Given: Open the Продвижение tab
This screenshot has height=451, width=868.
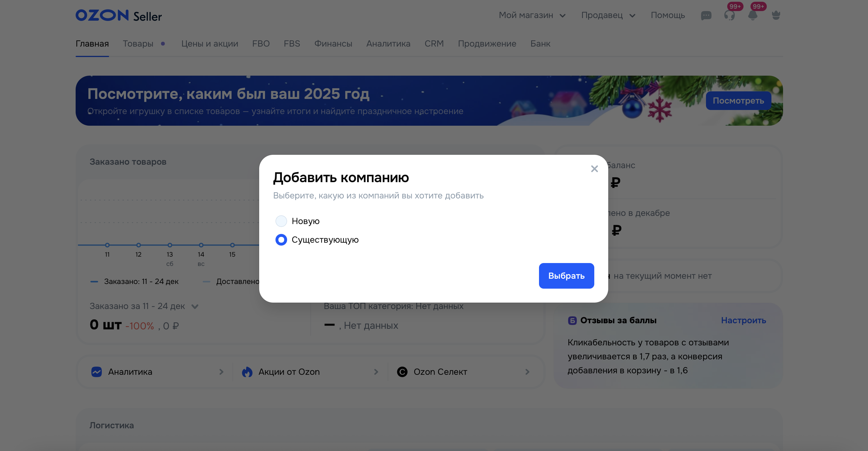Looking at the screenshot, I should pyautogui.click(x=487, y=44).
